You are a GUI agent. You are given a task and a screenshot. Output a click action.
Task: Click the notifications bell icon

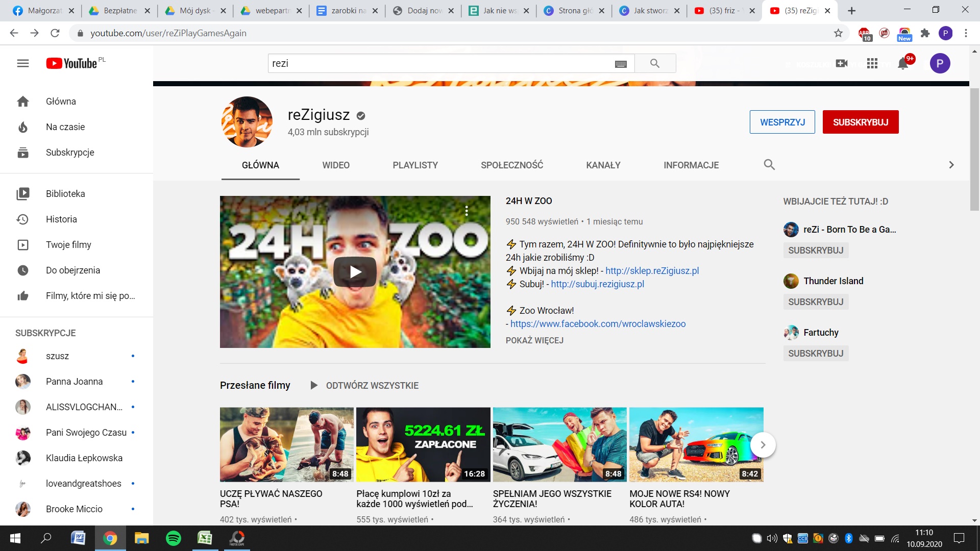click(902, 64)
